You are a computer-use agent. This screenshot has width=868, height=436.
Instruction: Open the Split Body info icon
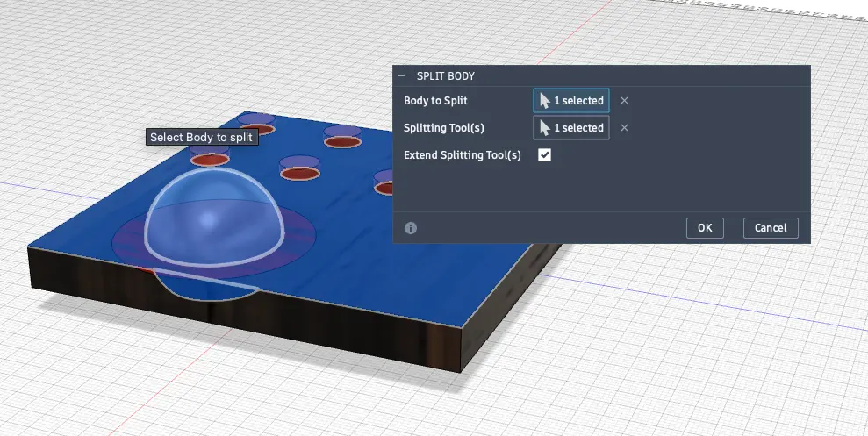click(410, 228)
